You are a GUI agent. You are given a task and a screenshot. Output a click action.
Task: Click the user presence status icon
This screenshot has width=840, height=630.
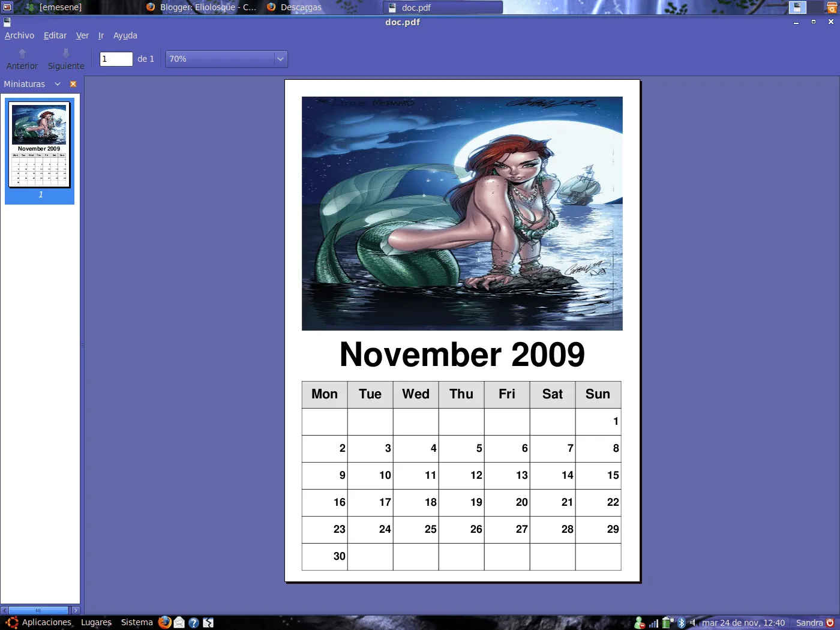click(640, 623)
